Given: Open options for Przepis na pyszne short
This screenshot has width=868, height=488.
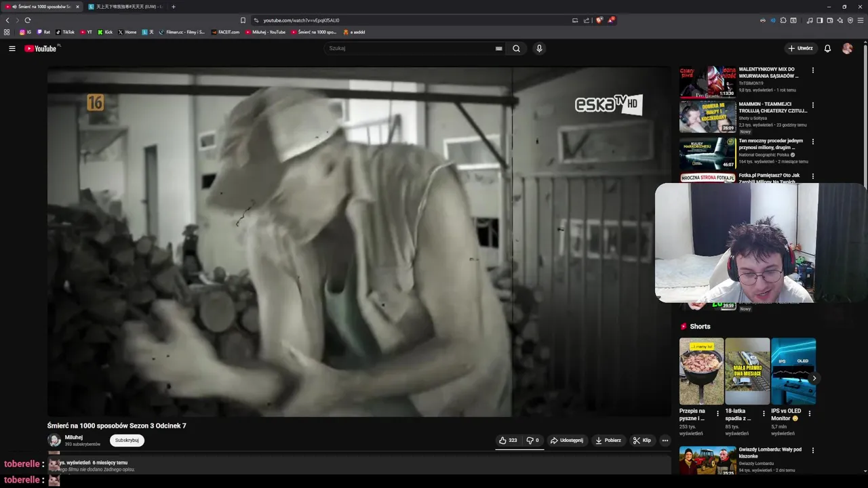Looking at the screenshot, I should click(x=717, y=413).
